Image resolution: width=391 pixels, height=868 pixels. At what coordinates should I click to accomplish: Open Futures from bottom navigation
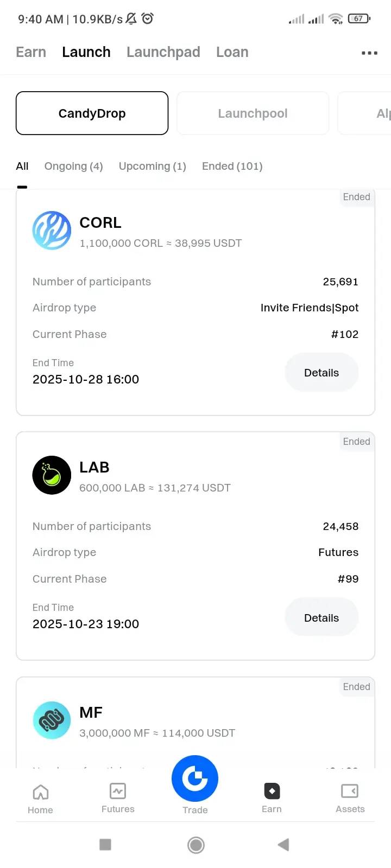click(x=118, y=797)
